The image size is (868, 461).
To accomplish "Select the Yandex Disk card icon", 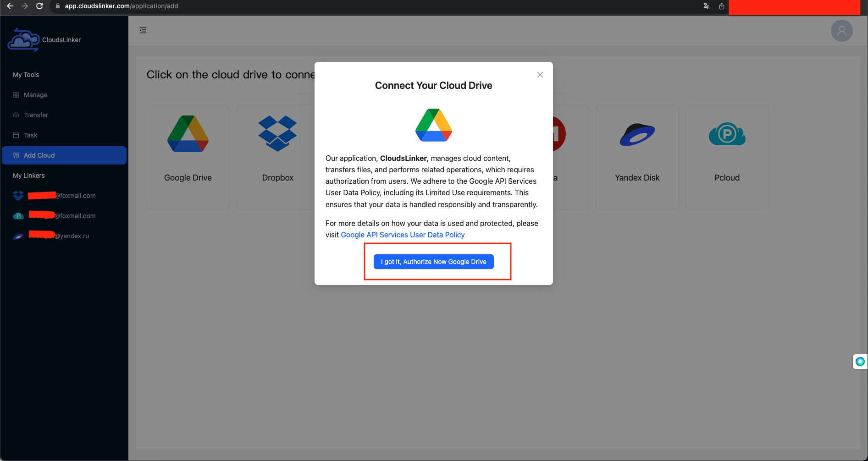I will point(637,134).
